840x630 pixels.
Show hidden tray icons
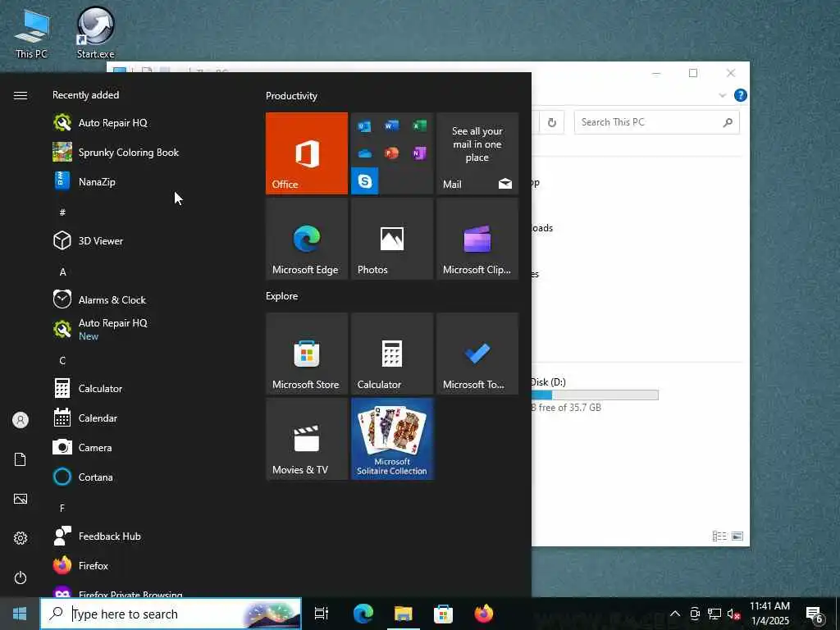click(x=675, y=614)
